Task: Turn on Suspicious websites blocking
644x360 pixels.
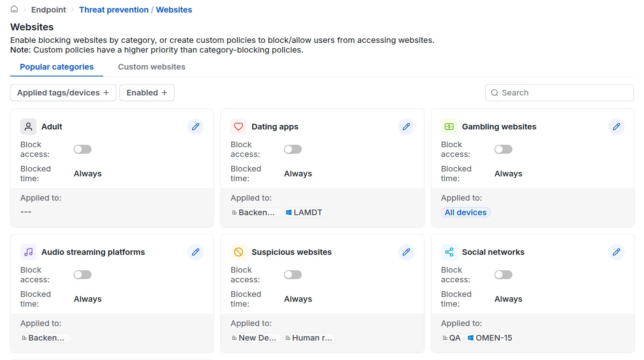Action: (293, 275)
